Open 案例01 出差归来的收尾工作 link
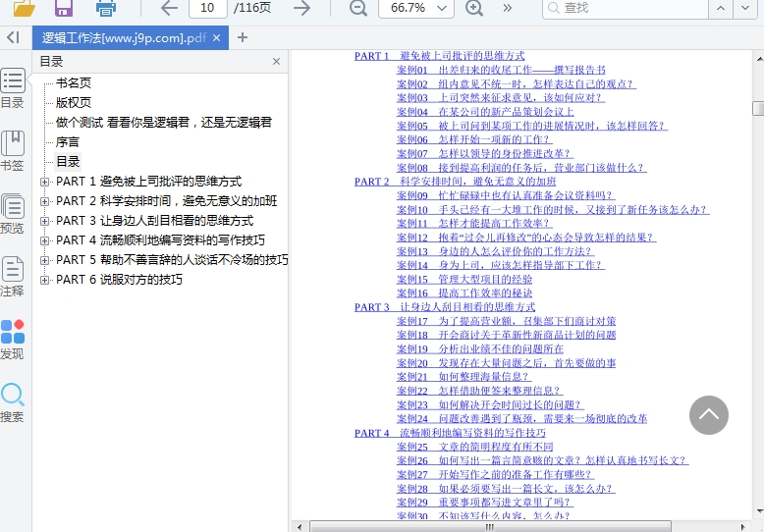 point(501,70)
